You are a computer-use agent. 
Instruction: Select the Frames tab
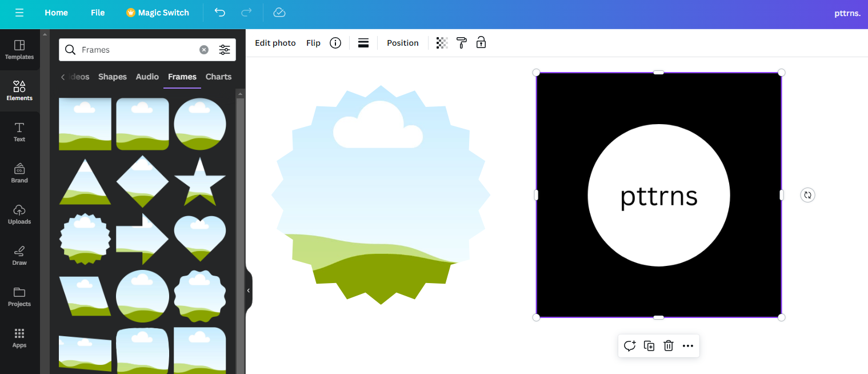(x=182, y=77)
